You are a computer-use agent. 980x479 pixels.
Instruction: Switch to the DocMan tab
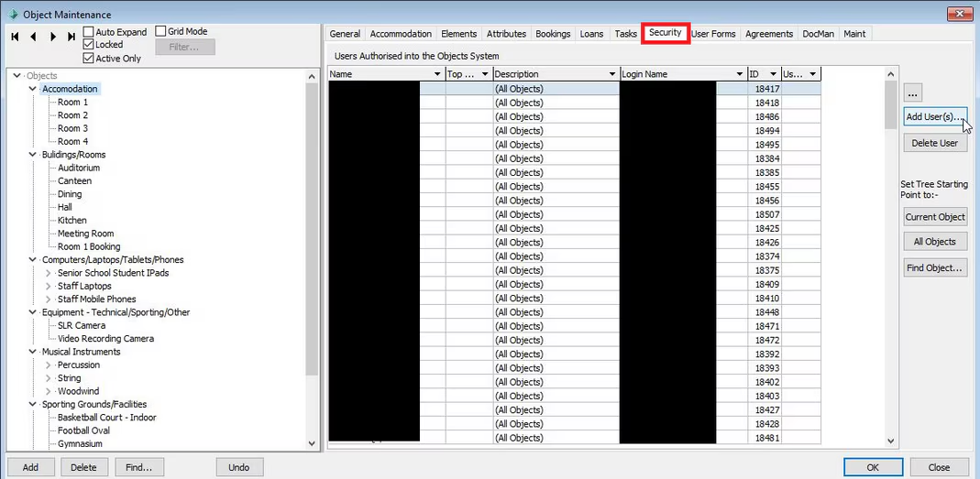tap(818, 34)
